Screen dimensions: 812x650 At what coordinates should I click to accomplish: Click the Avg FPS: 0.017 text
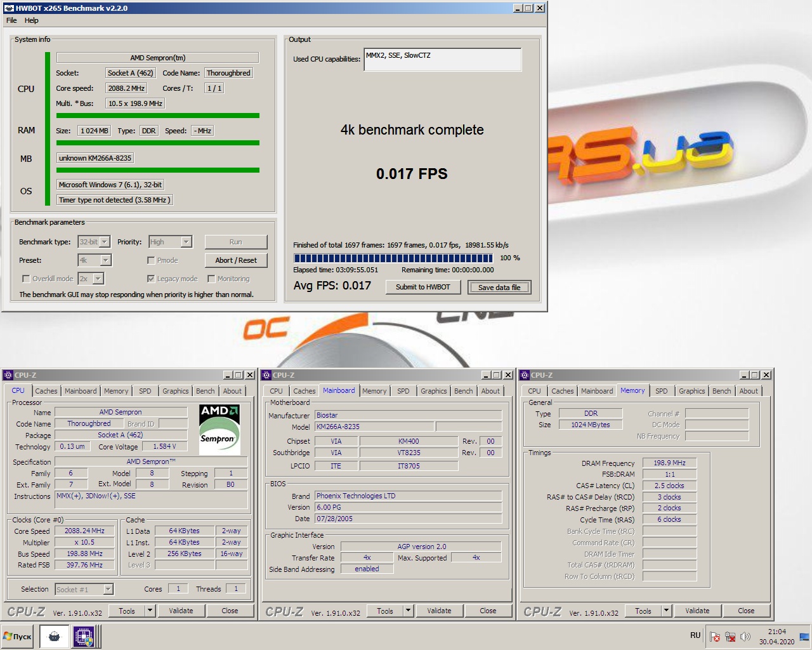coord(332,286)
